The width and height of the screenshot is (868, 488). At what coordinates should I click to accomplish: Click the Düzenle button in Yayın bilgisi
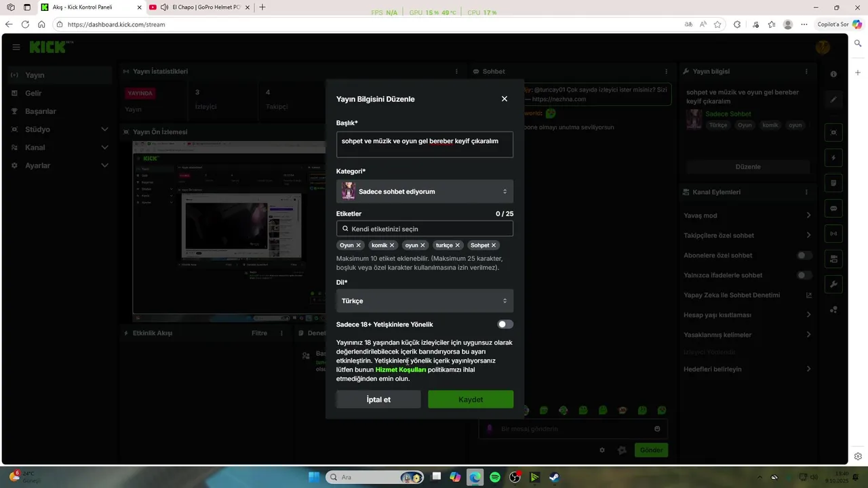click(x=748, y=167)
